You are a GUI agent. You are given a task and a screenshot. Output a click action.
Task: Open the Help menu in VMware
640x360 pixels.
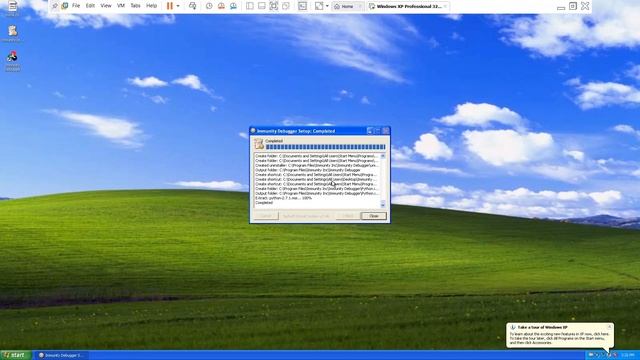(x=151, y=6)
